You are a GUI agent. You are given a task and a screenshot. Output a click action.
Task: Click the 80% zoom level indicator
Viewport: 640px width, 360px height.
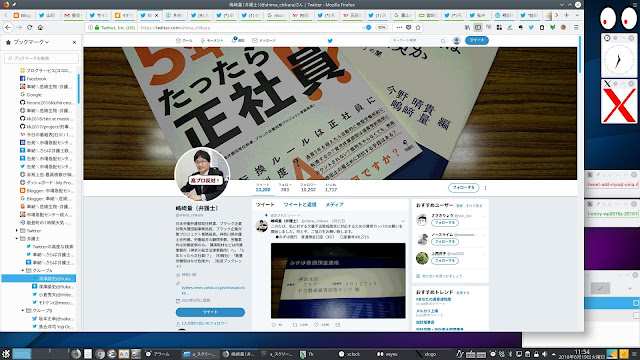(x=381, y=27)
